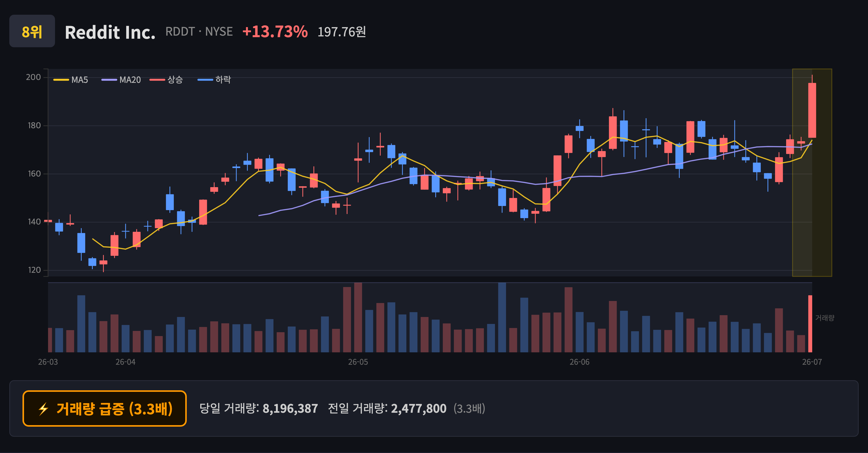The height and width of the screenshot is (453, 868).
Task: Click the 26-04 date axis label
Action: [x=125, y=362]
